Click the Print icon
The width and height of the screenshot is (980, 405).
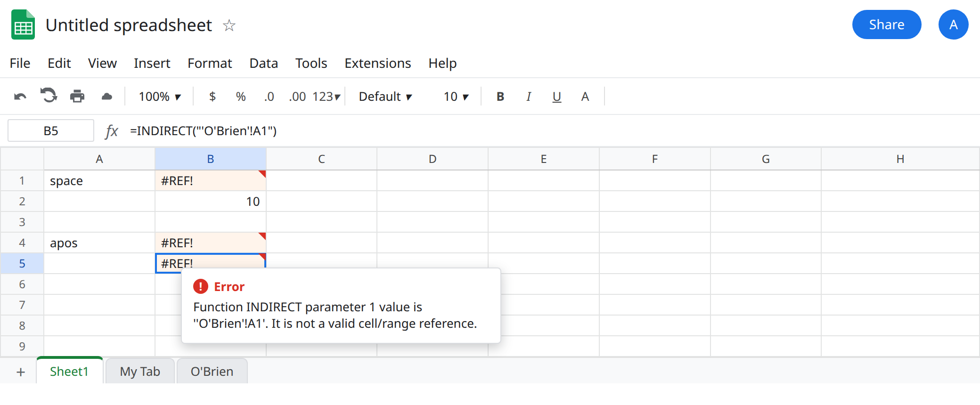[77, 97]
